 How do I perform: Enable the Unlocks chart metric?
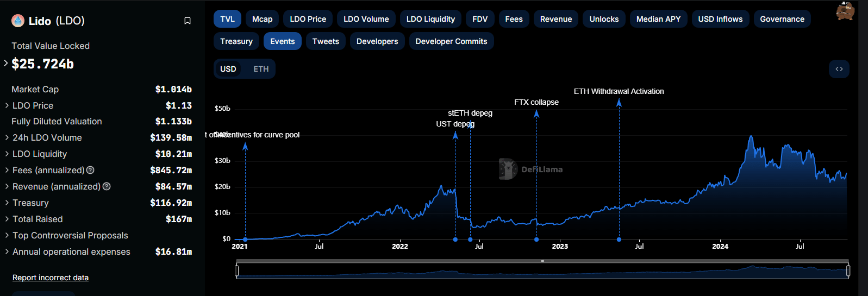pyautogui.click(x=604, y=19)
